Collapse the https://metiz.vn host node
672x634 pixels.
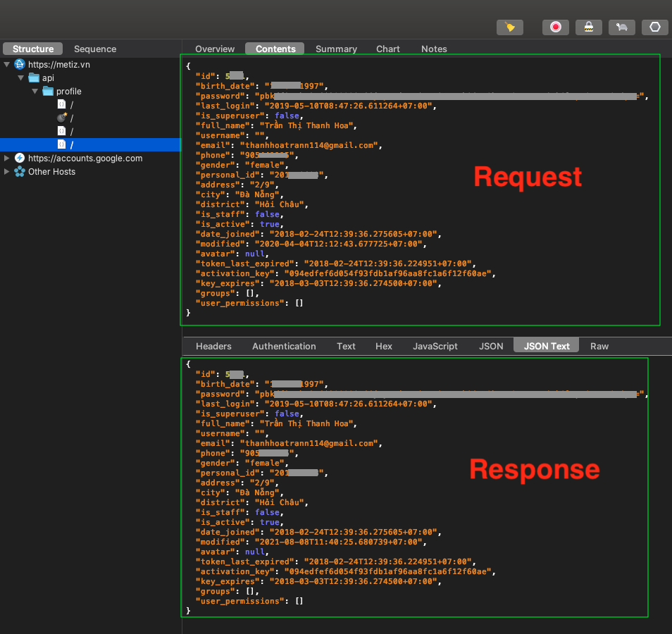click(x=7, y=64)
